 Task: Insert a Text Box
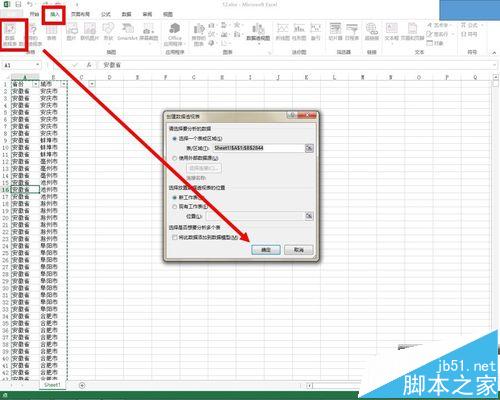[392, 33]
